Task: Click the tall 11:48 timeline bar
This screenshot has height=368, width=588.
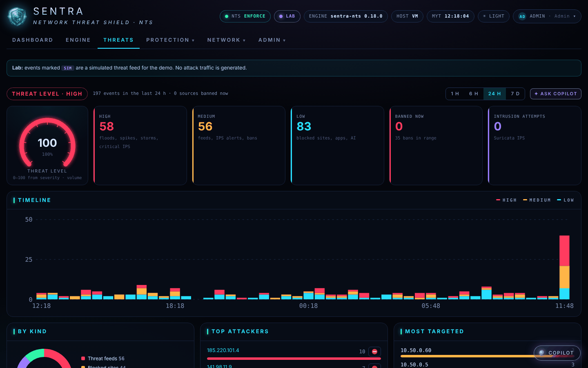Action: click(564, 267)
